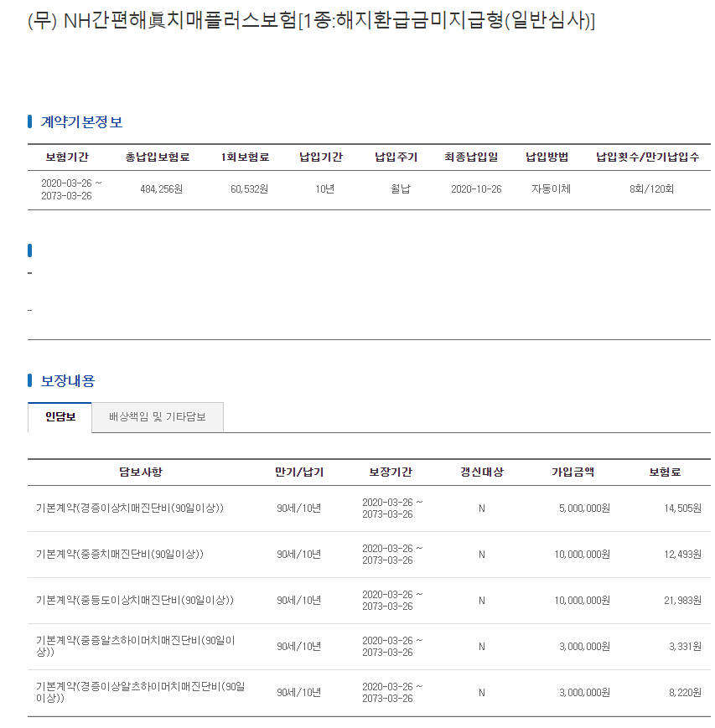Click the 보험료 column header in coverage table
The height and width of the screenshot is (728, 715).
[665, 472]
